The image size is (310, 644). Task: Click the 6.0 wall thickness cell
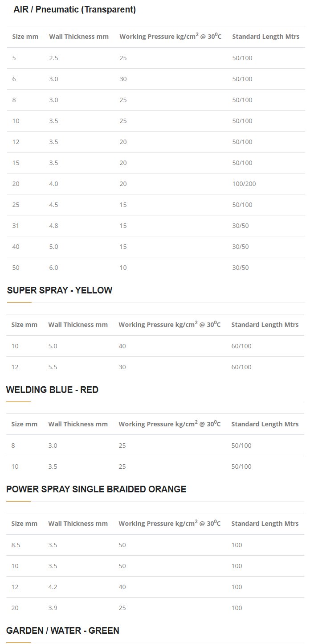tap(53, 268)
